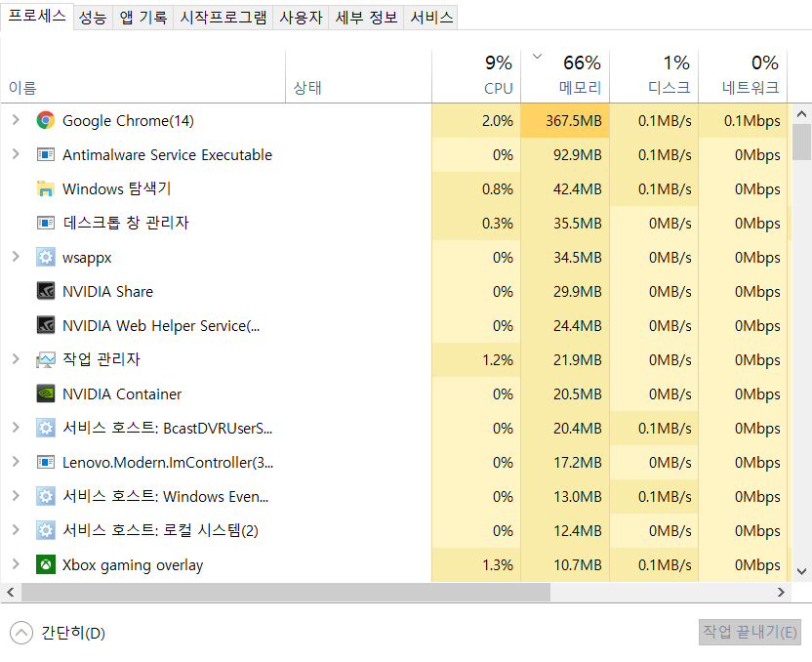Click the 작업 관리자 process icon
Image resolution: width=812 pixels, height=662 pixels.
click(x=46, y=359)
